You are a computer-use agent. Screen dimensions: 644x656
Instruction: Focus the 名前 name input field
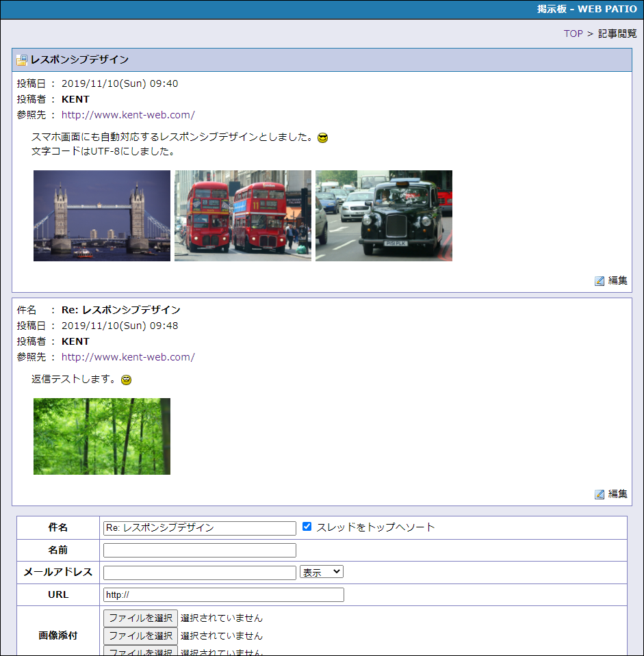click(199, 550)
